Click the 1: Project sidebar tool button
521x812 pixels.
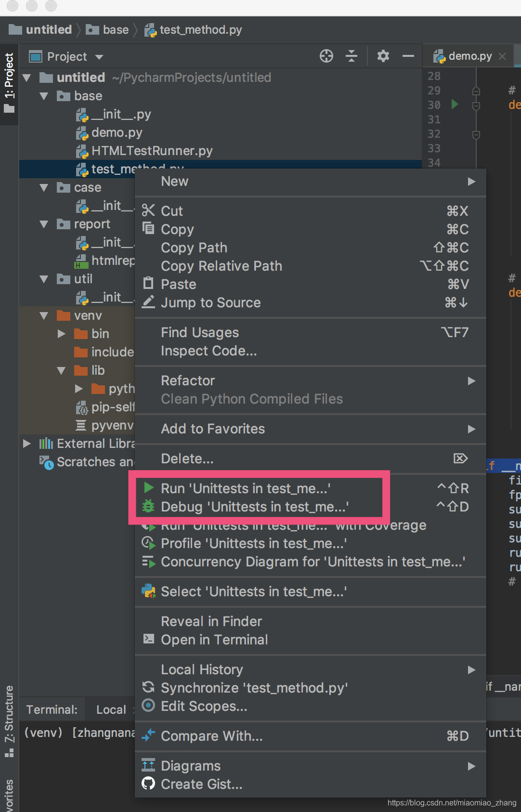click(9, 83)
